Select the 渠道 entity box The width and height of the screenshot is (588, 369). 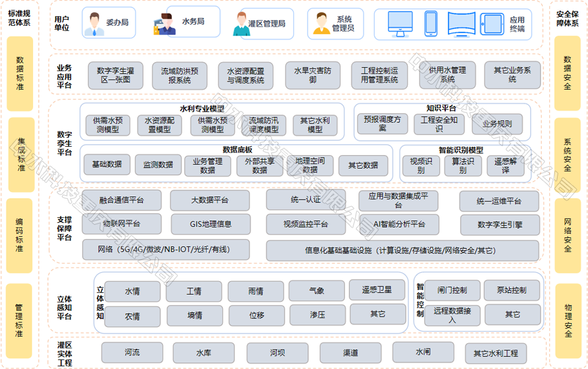tap(351, 353)
